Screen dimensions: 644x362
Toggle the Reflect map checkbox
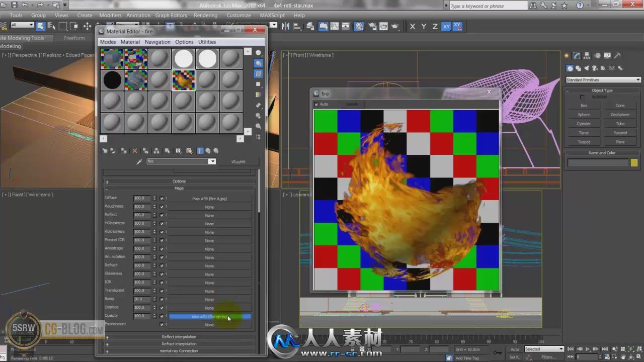(162, 215)
